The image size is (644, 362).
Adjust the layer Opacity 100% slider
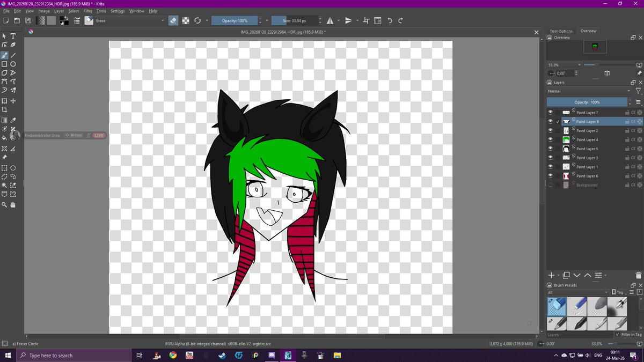click(587, 102)
